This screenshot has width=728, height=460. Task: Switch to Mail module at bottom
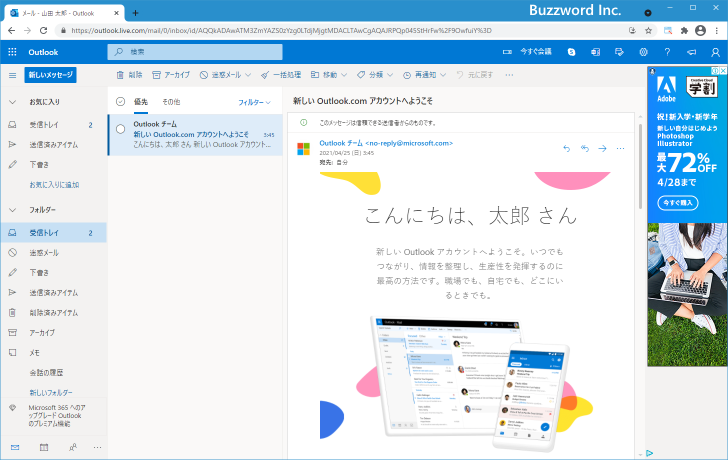pyautogui.click(x=15, y=447)
